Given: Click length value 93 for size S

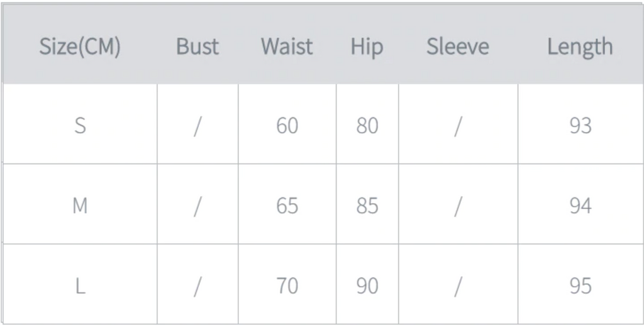Looking at the screenshot, I should [x=580, y=126].
